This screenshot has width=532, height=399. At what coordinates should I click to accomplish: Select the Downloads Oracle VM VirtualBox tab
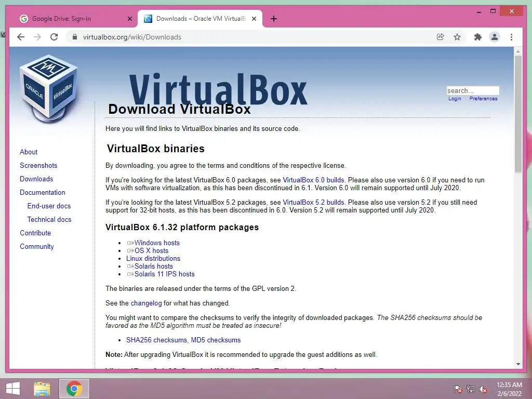(x=200, y=19)
